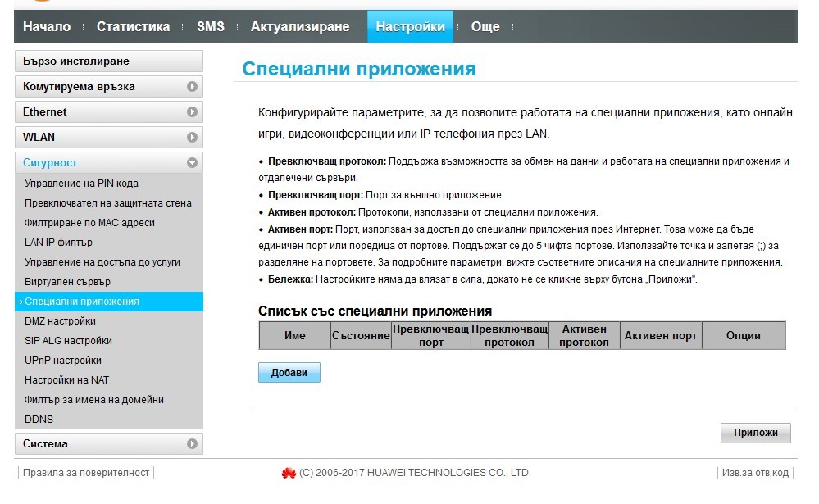Expand the WLAN section arrow
Image resolution: width=819 pixels, height=504 pixels.
point(192,138)
